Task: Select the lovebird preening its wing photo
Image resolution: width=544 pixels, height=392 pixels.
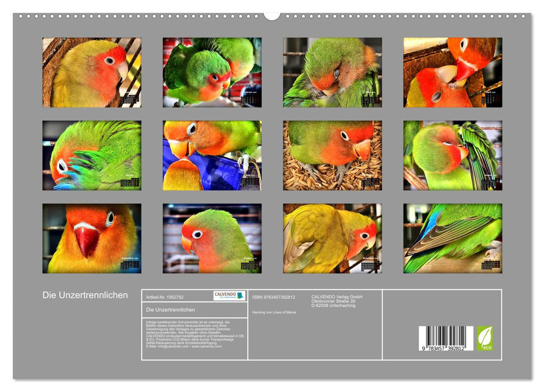Action: point(452,156)
